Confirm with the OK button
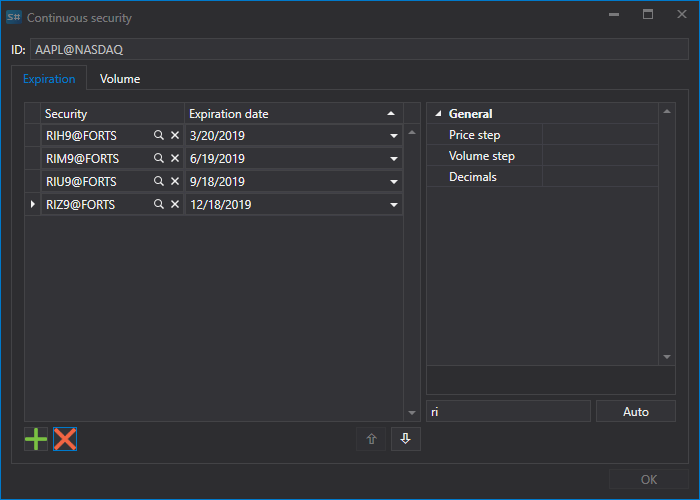Image resolution: width=700 pixels, height=500 pixels. pos(649,479)
